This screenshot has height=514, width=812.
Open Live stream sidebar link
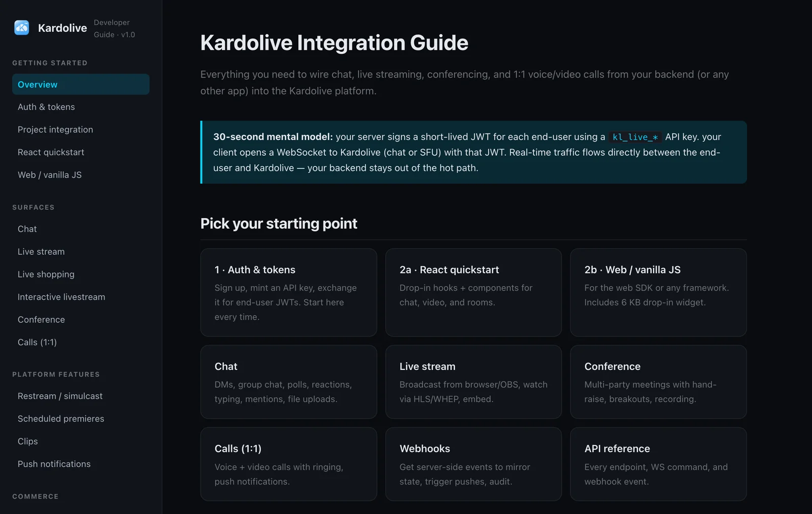click(81, 252)
